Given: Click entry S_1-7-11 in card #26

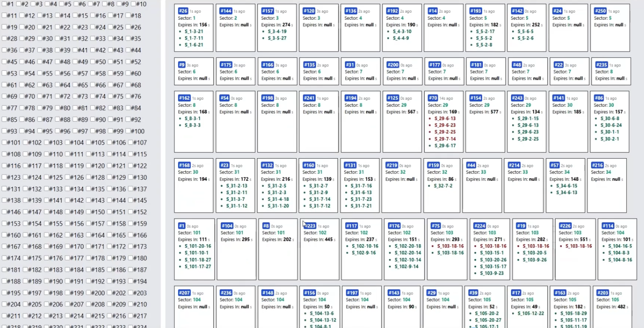Looking at the screenshot, I should click(194, 38).
